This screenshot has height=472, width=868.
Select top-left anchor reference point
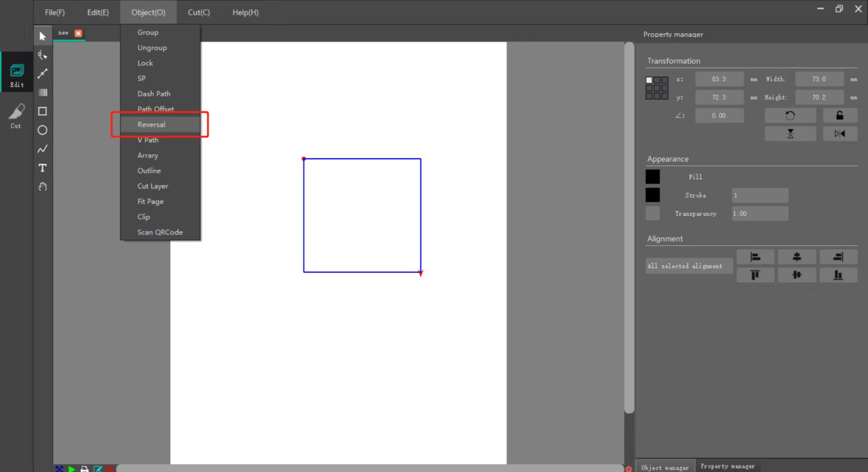point(649,80)
